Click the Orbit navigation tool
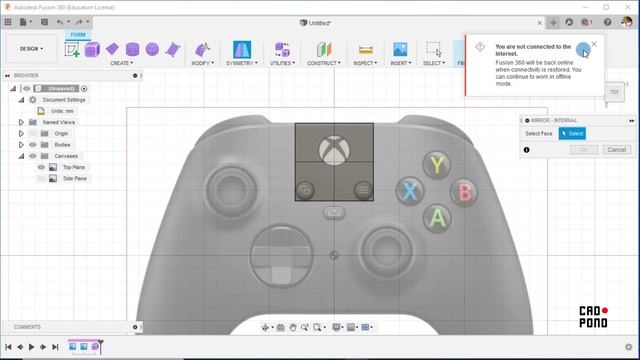The image size is (640, 360). click(x=265, y=327)
